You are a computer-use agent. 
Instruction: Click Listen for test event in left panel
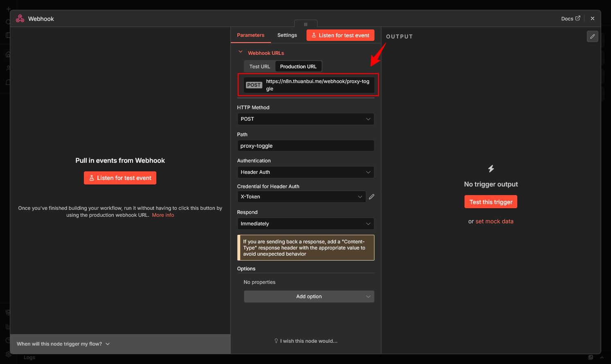pos(120,178)
